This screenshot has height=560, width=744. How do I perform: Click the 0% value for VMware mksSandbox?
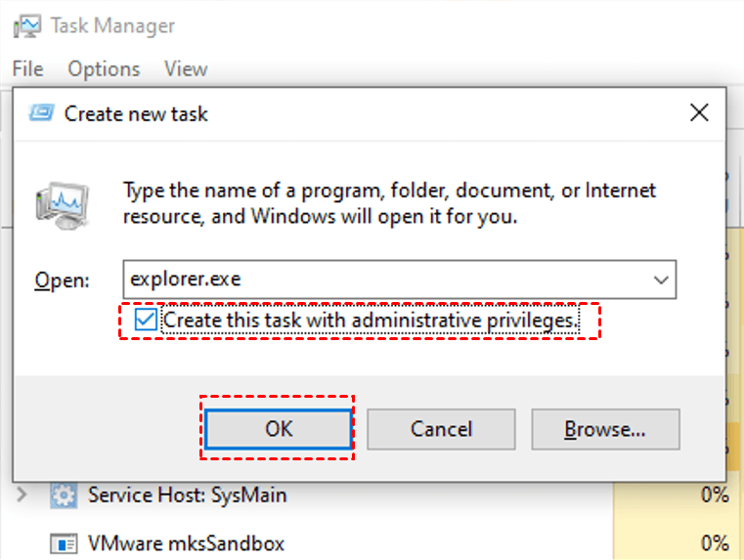714,542
